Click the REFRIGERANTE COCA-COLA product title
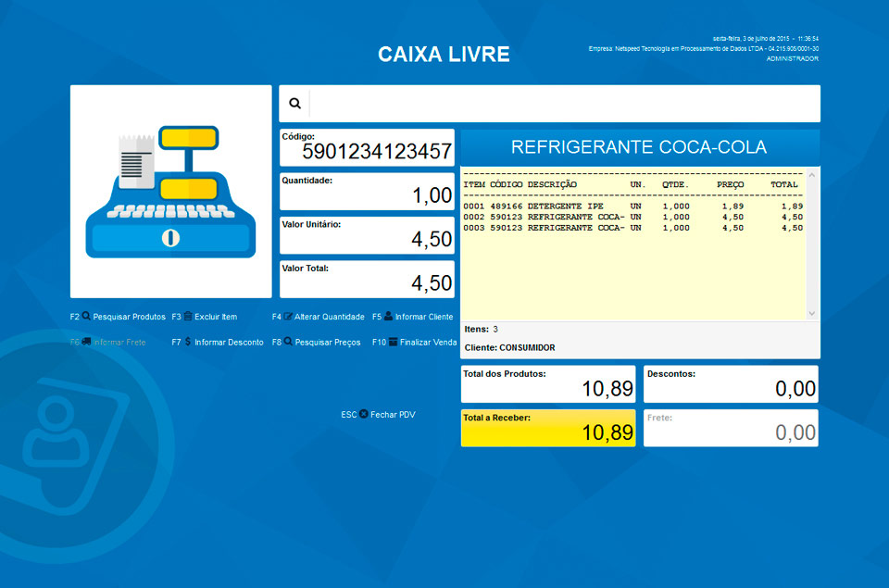The image size is (889, 588). (639, 147)
